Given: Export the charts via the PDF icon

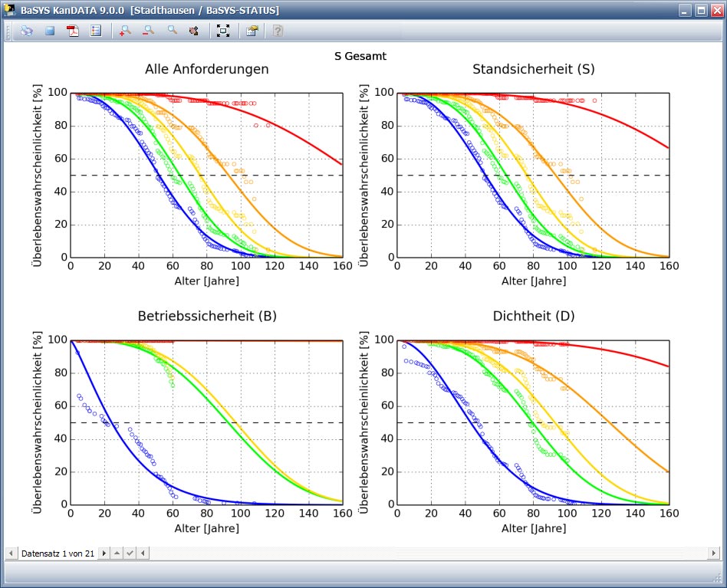Looking at the screenshot, I should pos(73,31).
